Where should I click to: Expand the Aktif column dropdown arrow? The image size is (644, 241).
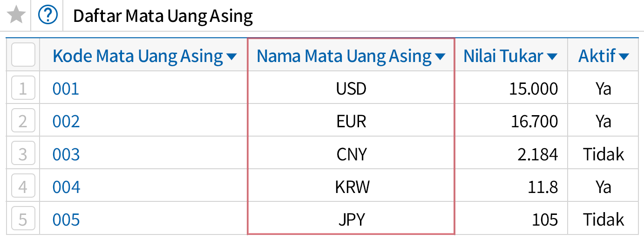click(x=624, y=57)
